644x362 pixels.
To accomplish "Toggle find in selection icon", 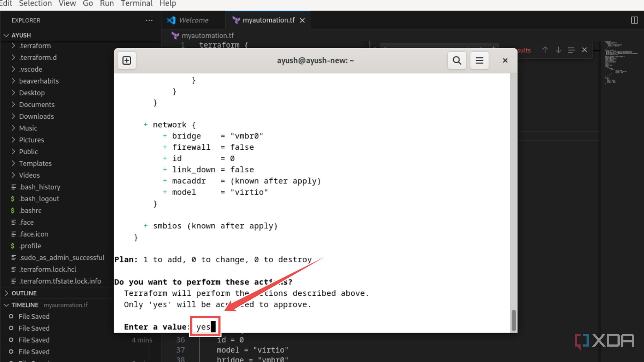I will [571, 50].
